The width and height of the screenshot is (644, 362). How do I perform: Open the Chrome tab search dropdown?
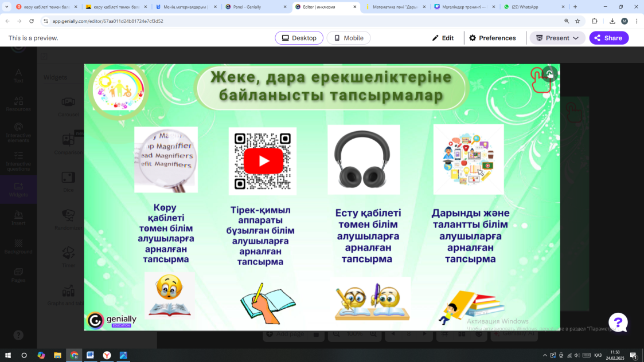[x=6, y=6]
